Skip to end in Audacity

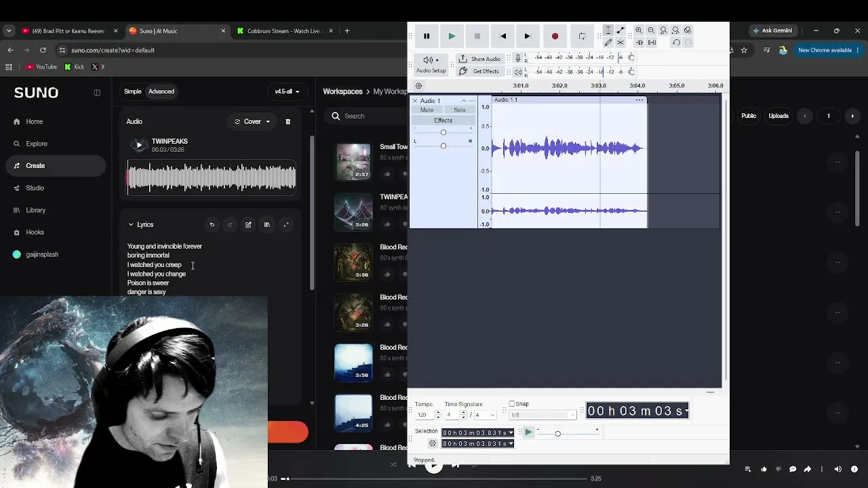(x=528, y=36)
